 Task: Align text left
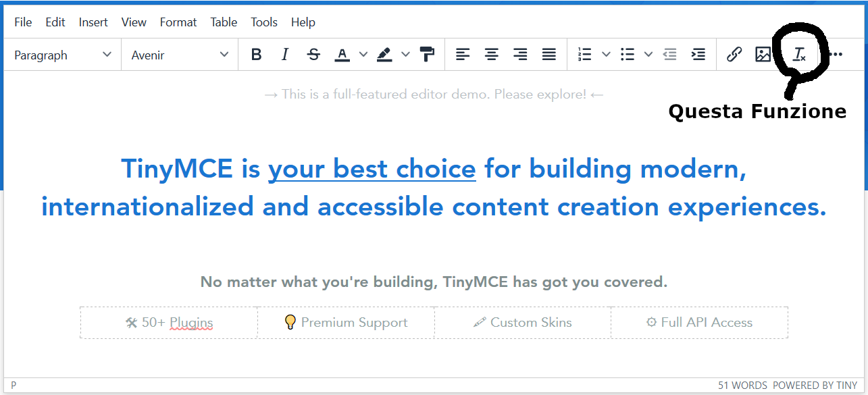463,55
